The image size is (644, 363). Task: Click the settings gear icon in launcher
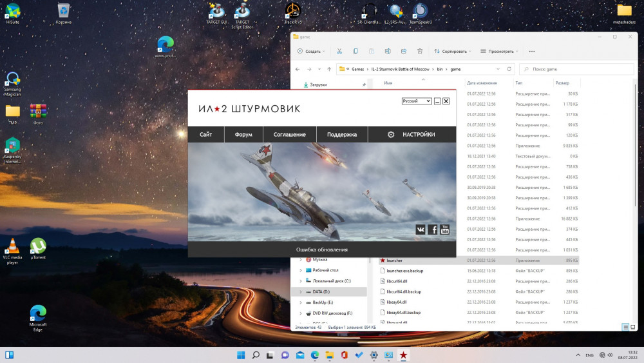(x=391, y=134)
